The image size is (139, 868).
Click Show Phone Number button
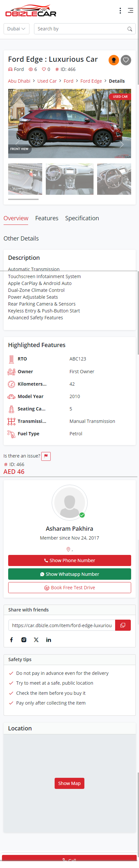(x=69, y=560)
